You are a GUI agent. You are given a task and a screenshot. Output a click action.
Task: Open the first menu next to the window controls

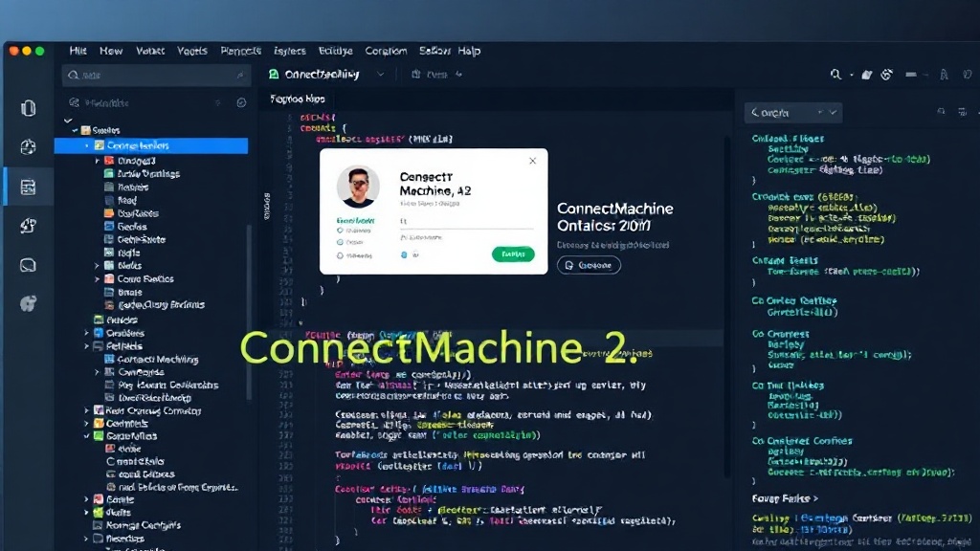[78, 51]
